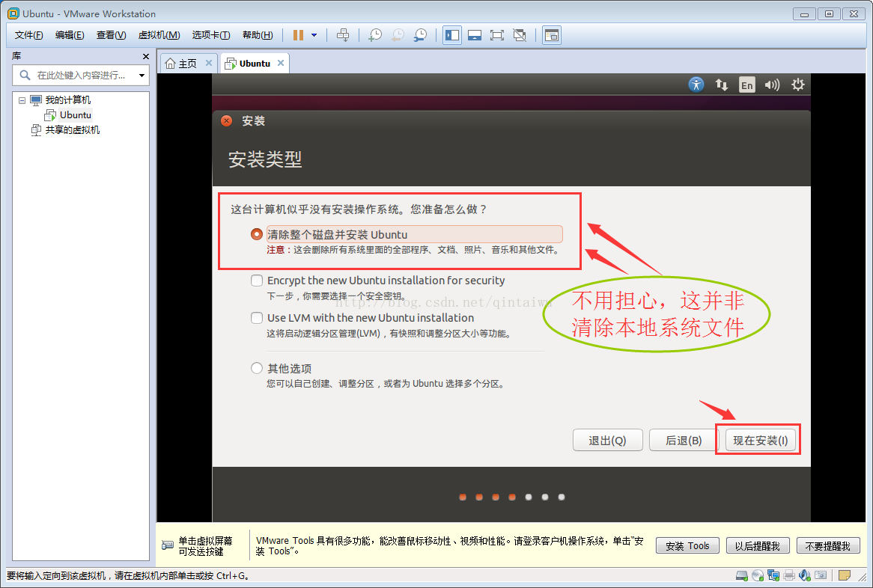Open the snapshot manager icon
The height and width of the screenshot is (588, 873).
tap(420, 35)
